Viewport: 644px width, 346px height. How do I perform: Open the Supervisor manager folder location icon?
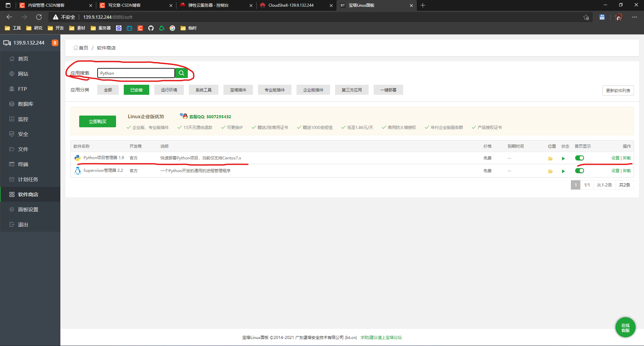[550, 171]
